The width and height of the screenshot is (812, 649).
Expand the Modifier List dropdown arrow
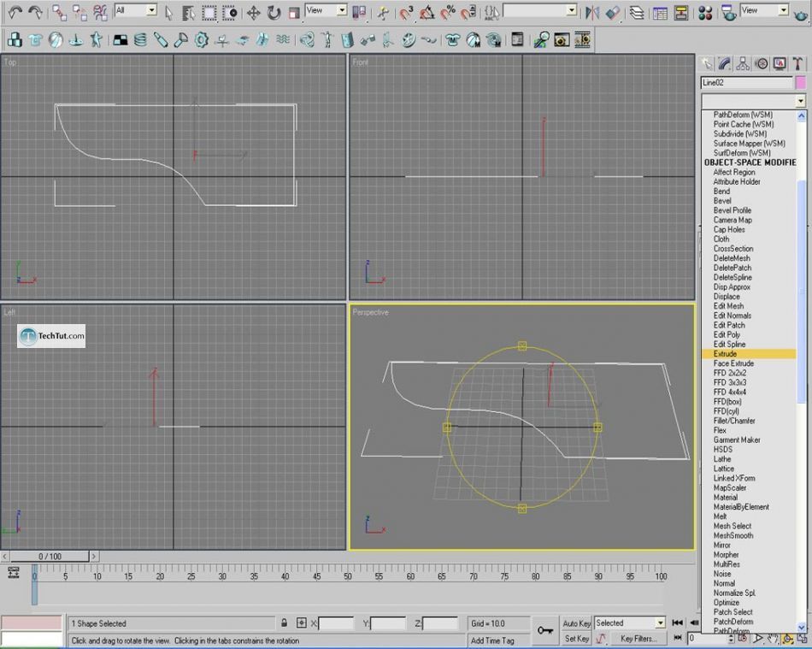pyautogui.click(x=801, y=101)
